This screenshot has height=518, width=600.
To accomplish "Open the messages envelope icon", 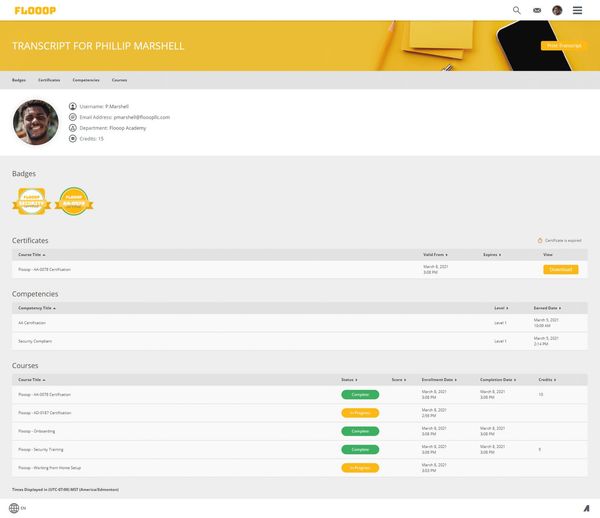I will (537, 10).
